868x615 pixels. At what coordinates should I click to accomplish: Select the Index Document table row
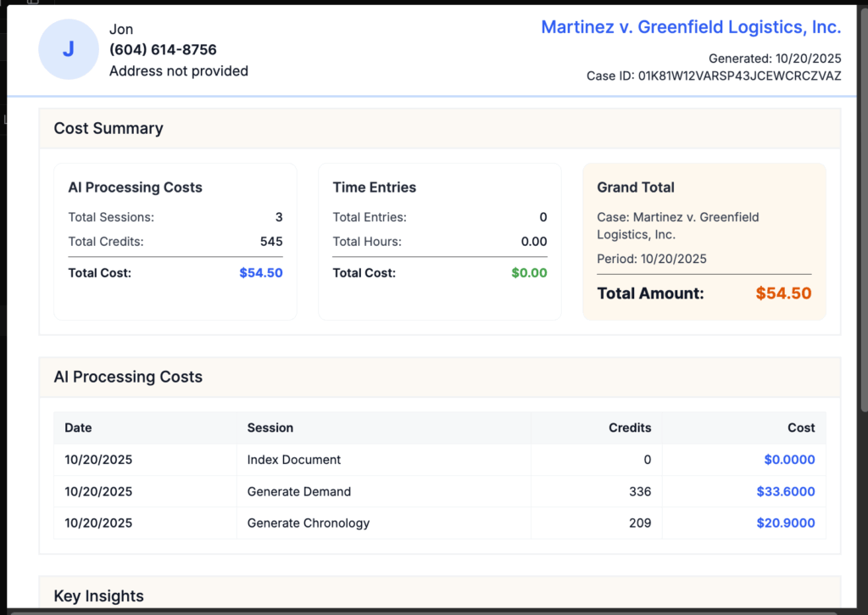pos(424,459)
